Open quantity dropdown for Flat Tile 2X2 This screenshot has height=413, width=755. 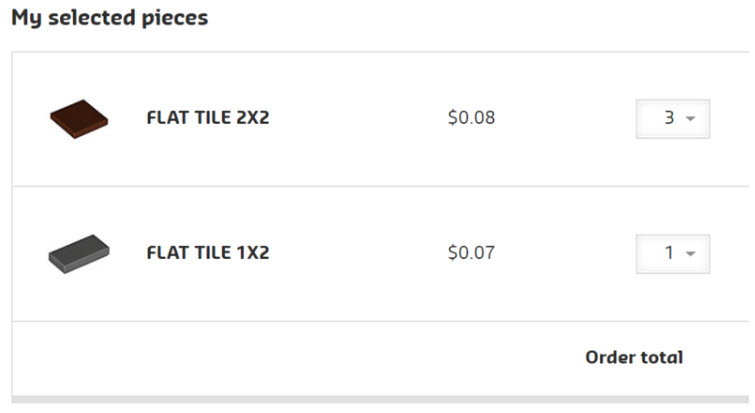(672, 118)
